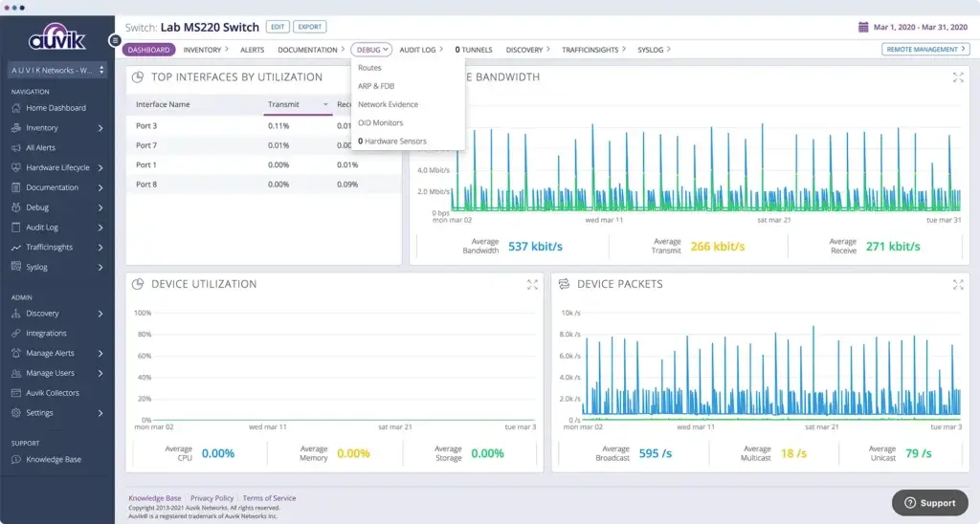This screenshot has width=980, height=524.
Task: Expand sidebar Settings chevron
Action: click(x=100, y=413)
